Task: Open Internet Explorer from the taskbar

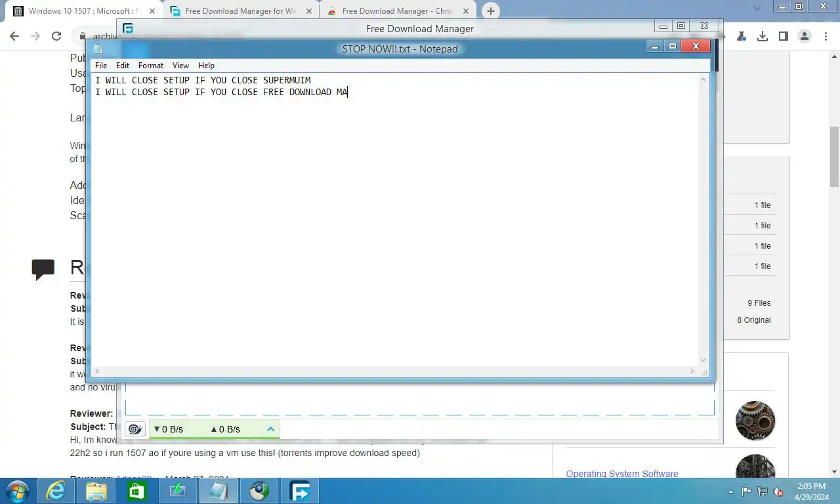Action: (x=56, y=491)
